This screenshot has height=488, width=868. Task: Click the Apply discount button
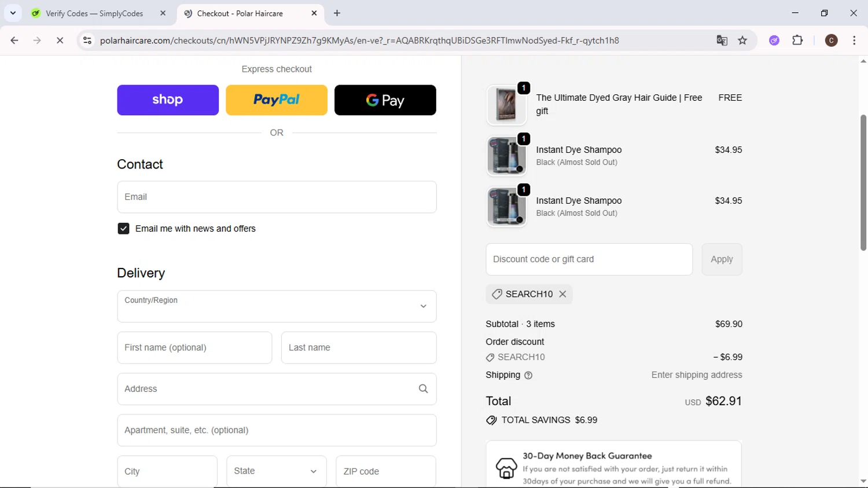722,259
